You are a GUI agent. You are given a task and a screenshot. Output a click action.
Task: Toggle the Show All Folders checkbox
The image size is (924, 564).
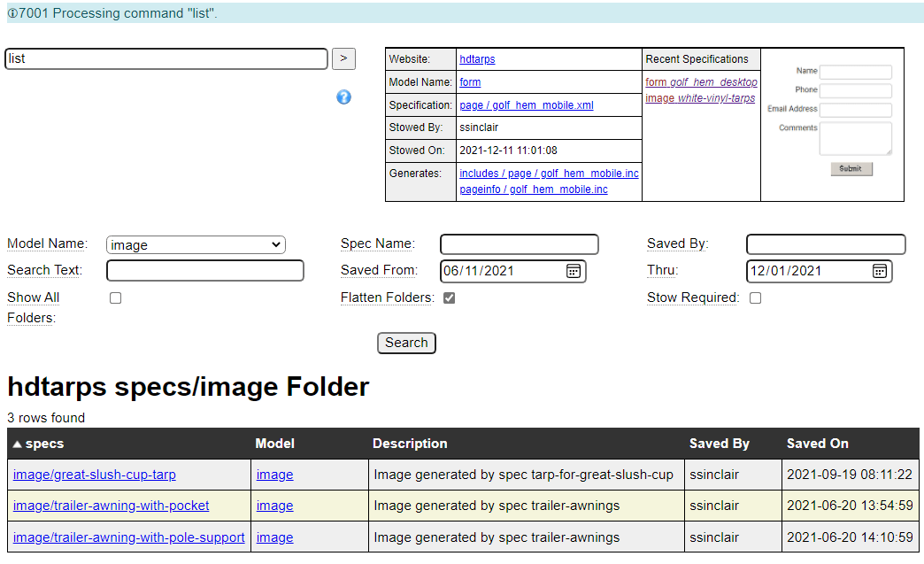[x=115, y=298]
